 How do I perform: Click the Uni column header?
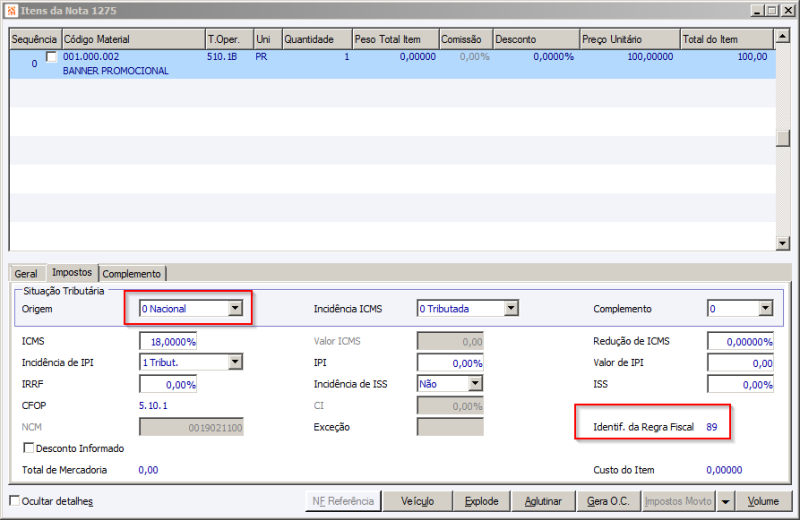click(x=267, y=39)
